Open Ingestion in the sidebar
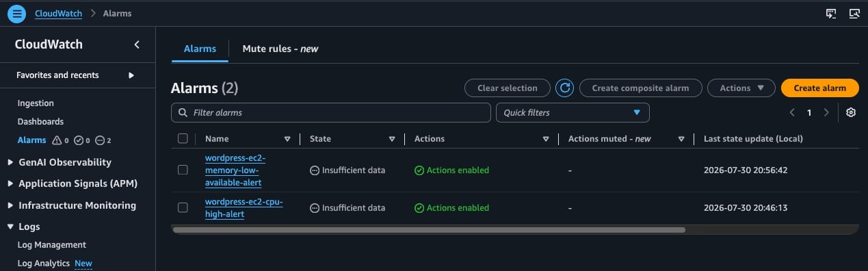 click(x=36, y=103)
